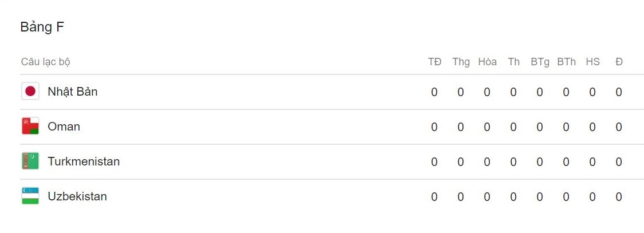
Task: Click the Thg column header
Action: pyautogui.click(x=461, y=62)
